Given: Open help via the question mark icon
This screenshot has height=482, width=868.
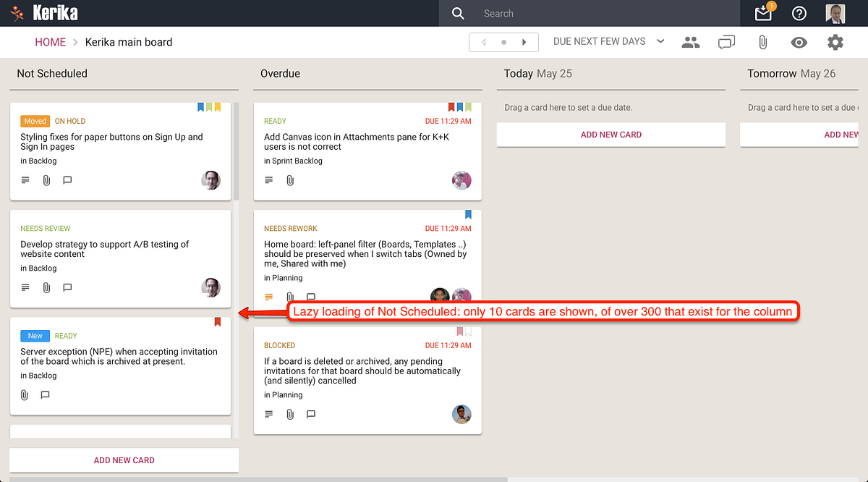Looking at the screenshot, I should [799, 13].
